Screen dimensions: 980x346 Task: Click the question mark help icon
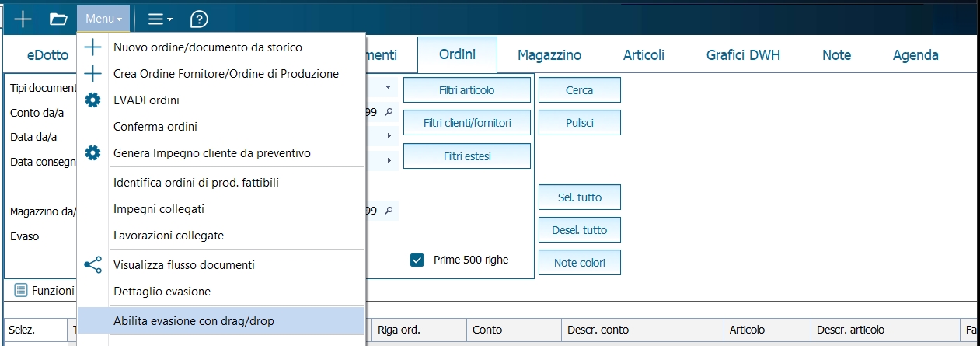tap(199, 18)
